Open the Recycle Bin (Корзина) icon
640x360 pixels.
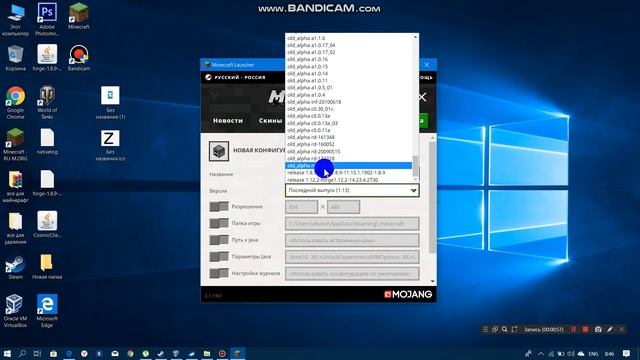pos(16,58)
